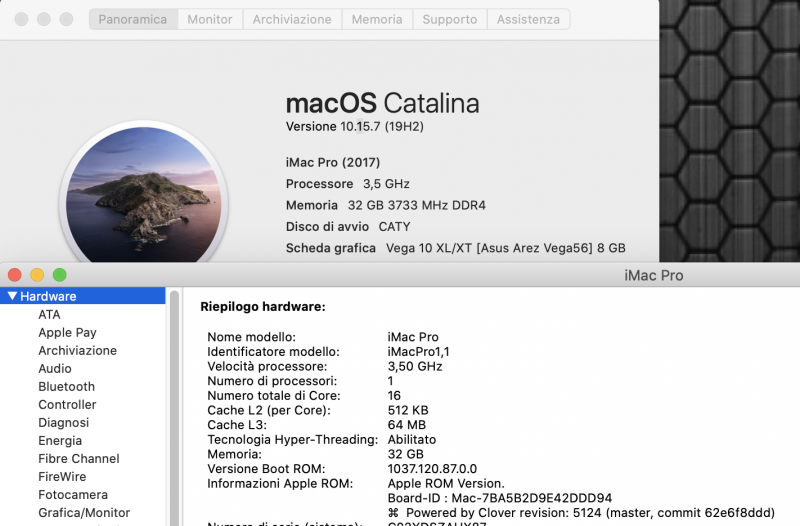This screenshot has width=800, height=526.
Task: Click the 3,50 GHz processor speed value
Action: [x=415, y=366]
